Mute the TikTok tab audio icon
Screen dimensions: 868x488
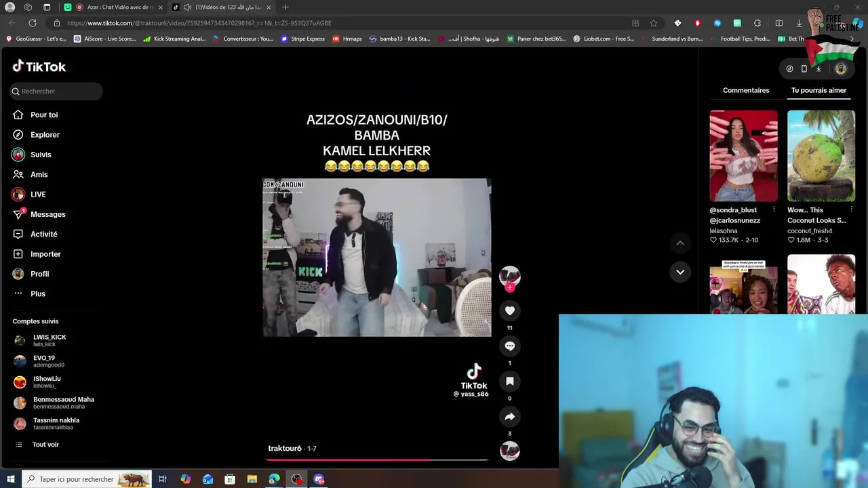coord(187,7)
